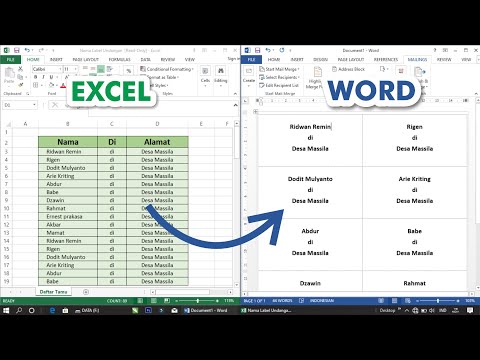Switch to Word DESIGN tab

[x=320, y=59]
